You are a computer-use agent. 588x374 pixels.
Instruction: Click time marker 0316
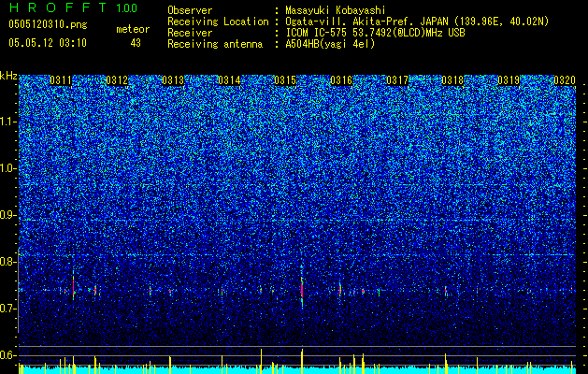(341, 80)
